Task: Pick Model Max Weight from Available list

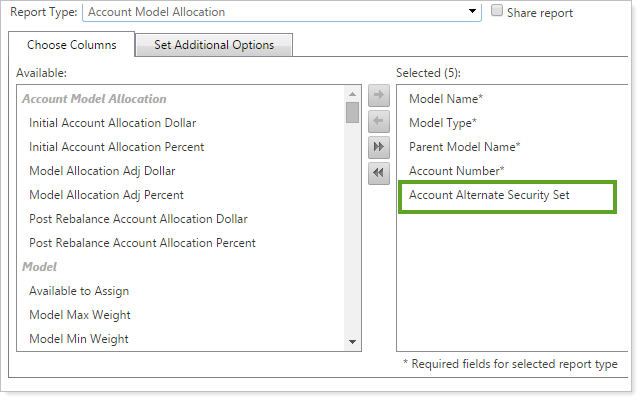Action: [x=80, y=315]
